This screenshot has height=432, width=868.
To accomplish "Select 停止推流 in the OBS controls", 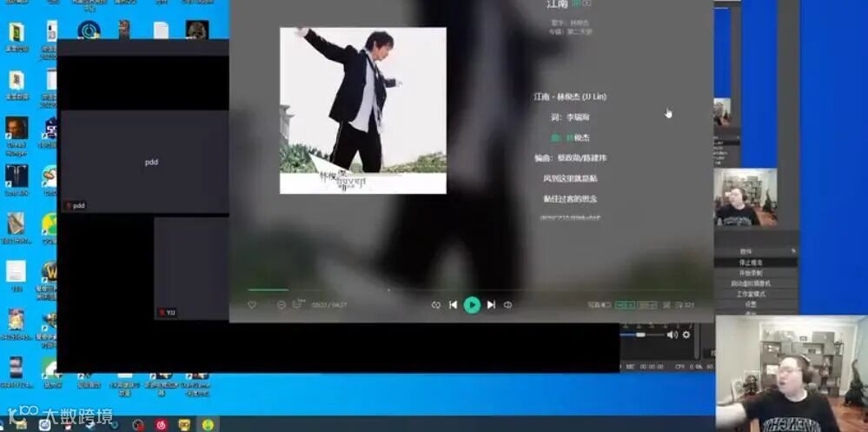I will tap(751, 263).
